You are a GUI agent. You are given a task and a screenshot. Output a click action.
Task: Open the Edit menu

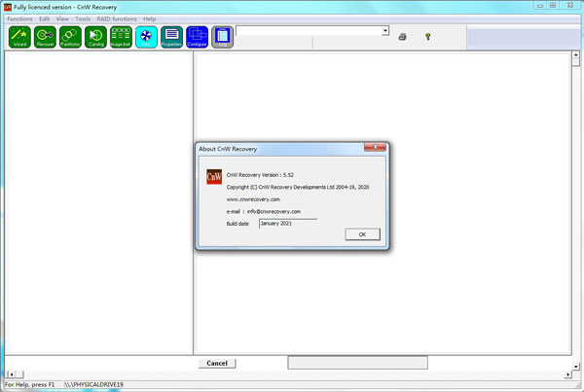[45, 18]
